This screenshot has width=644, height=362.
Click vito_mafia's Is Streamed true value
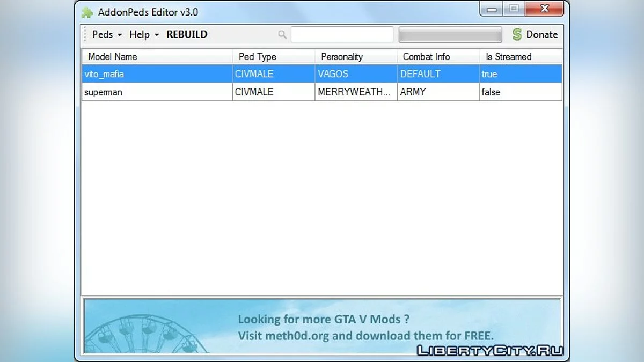click(x=489, y=74)
